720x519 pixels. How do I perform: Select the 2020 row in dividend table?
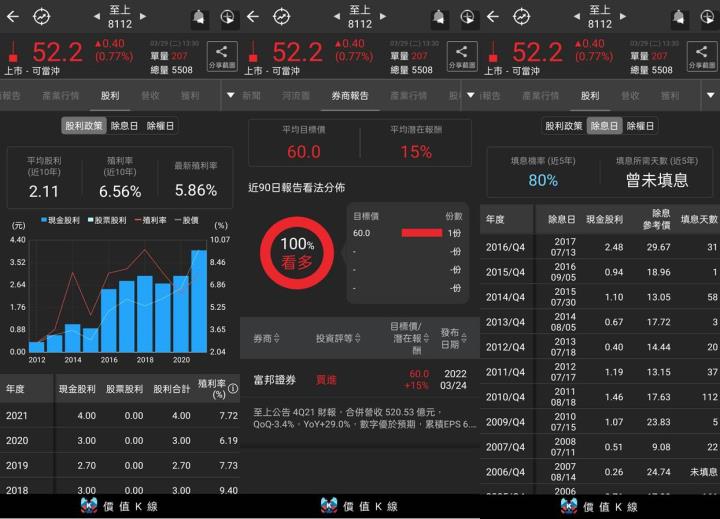[x=120, y=440]
